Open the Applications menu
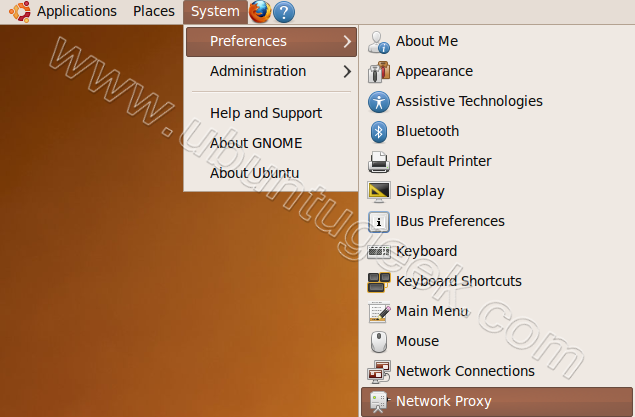The height and width of the screenshot is (417, 635). click(77, 11)
